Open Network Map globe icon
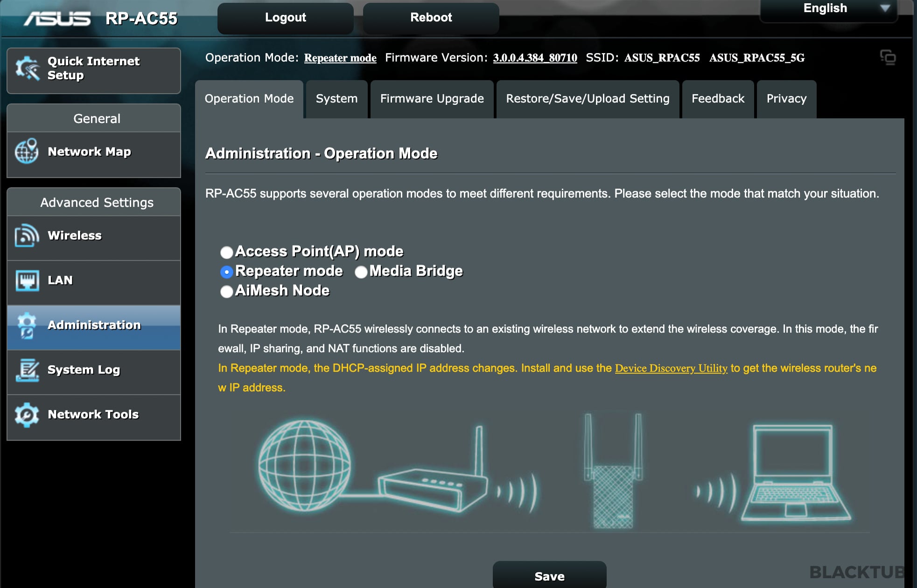Screen dimensions: 917x588 point(27,152)
